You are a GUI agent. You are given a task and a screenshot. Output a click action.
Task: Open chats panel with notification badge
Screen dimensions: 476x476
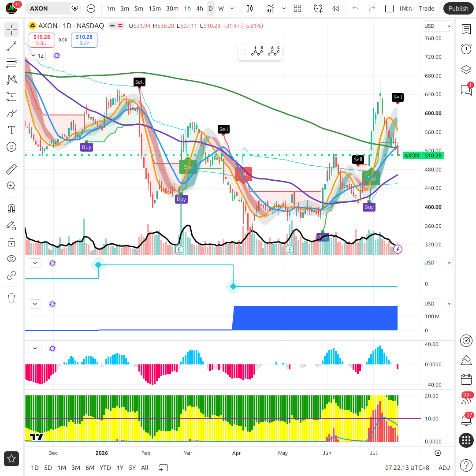click(x=466, y=89)
